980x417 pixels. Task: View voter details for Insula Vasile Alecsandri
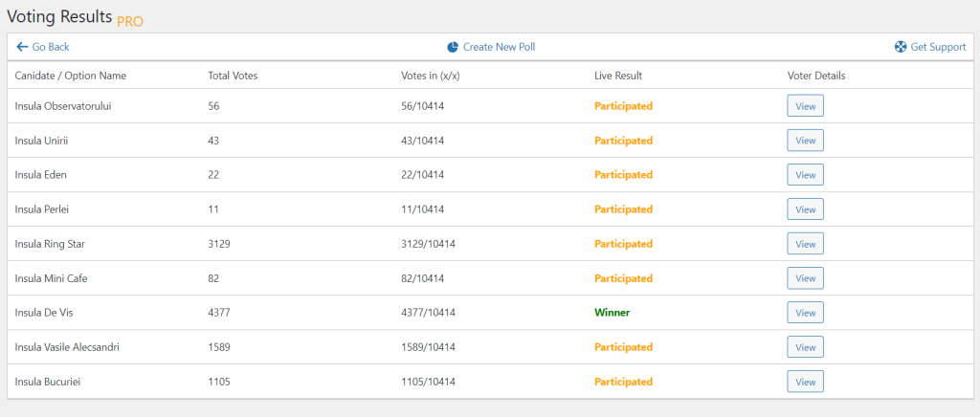coord(805,347)
